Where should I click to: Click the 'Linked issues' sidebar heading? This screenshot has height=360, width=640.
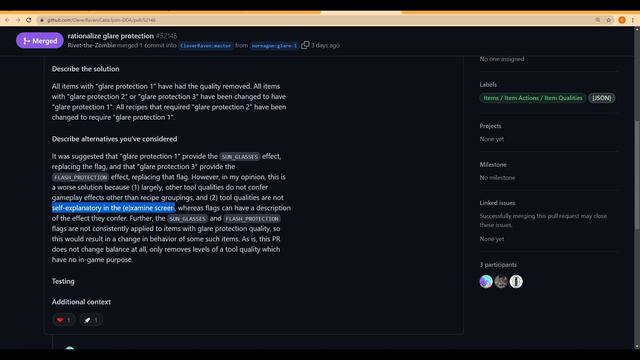pos(497,203)
